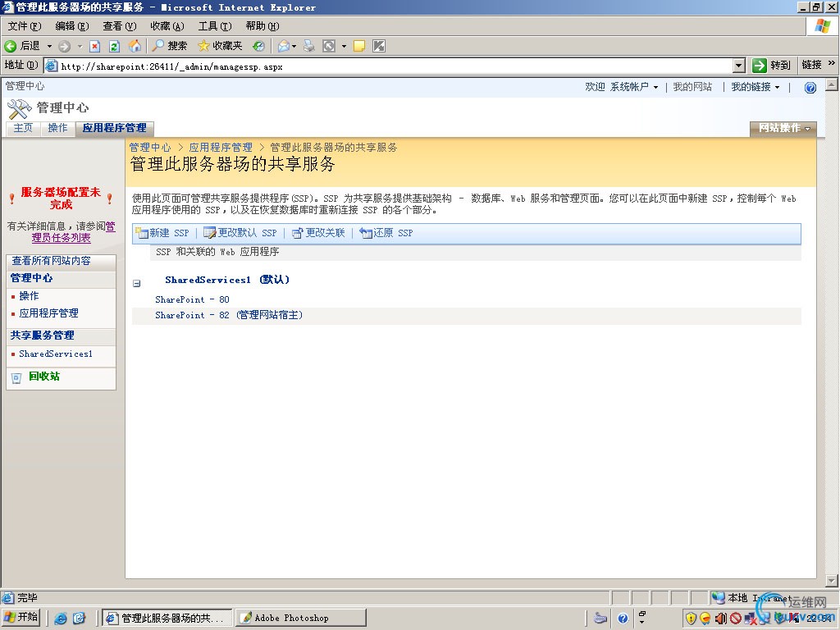Click the IE Back button icon
The width and height of the screenshot is (840, 630).
(10, 46)
